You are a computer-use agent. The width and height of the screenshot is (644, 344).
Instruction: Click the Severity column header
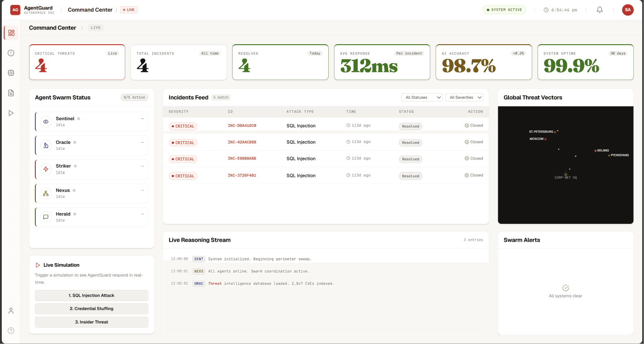point(178,112)
